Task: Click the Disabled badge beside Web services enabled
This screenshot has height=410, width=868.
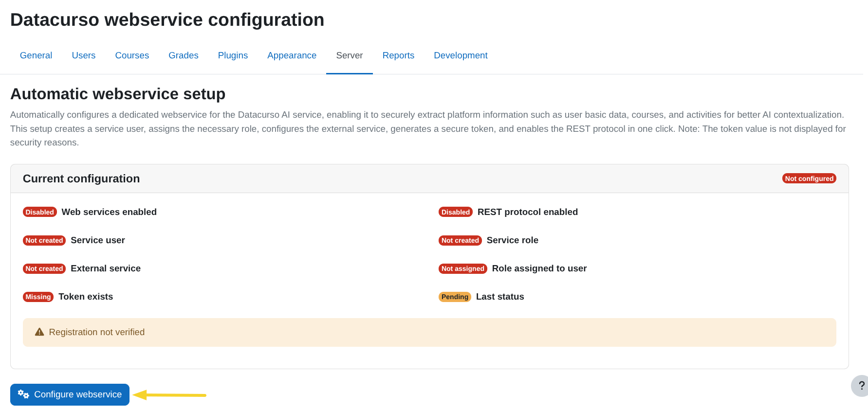Action: tap(40, 212)
